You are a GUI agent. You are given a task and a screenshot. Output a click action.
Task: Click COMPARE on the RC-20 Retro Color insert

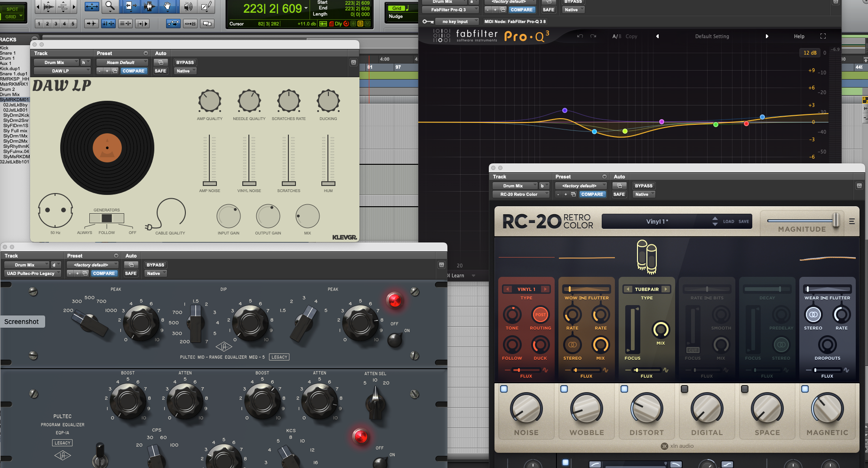[593, 194]
